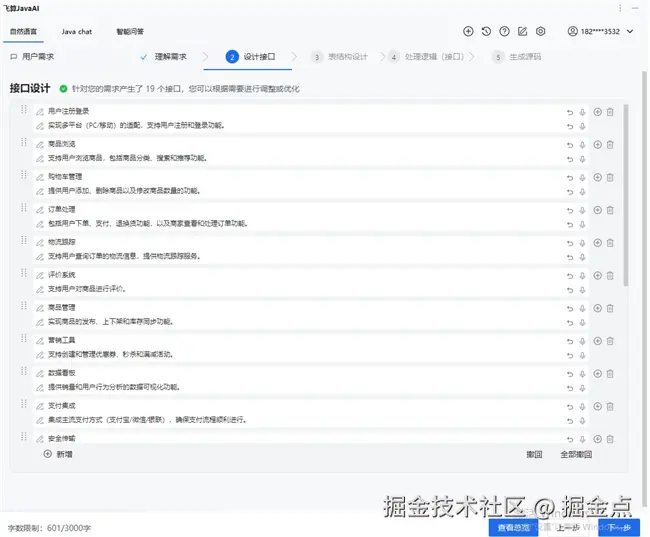Switch to the 智能问答 tab

click(130, 32)
